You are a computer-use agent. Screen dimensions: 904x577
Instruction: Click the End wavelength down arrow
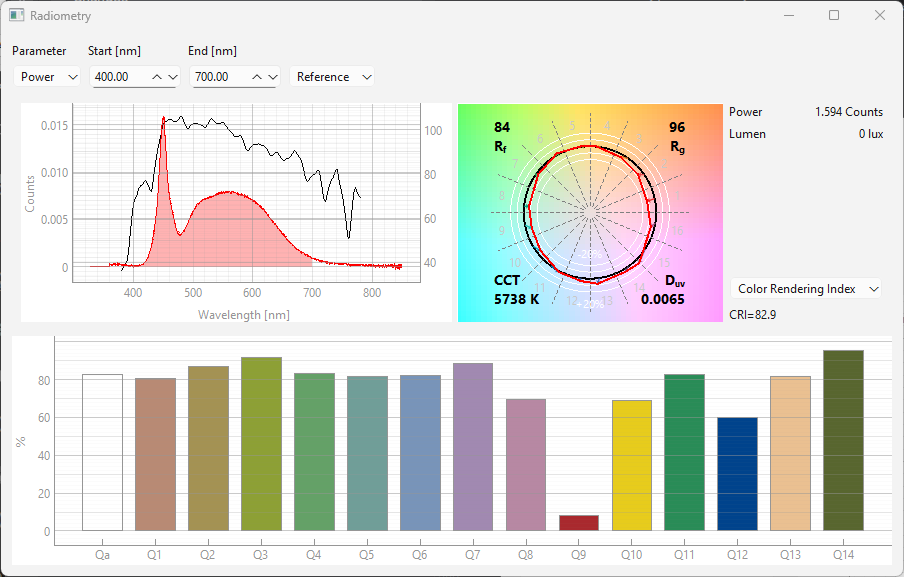click(x=273, y=77)
